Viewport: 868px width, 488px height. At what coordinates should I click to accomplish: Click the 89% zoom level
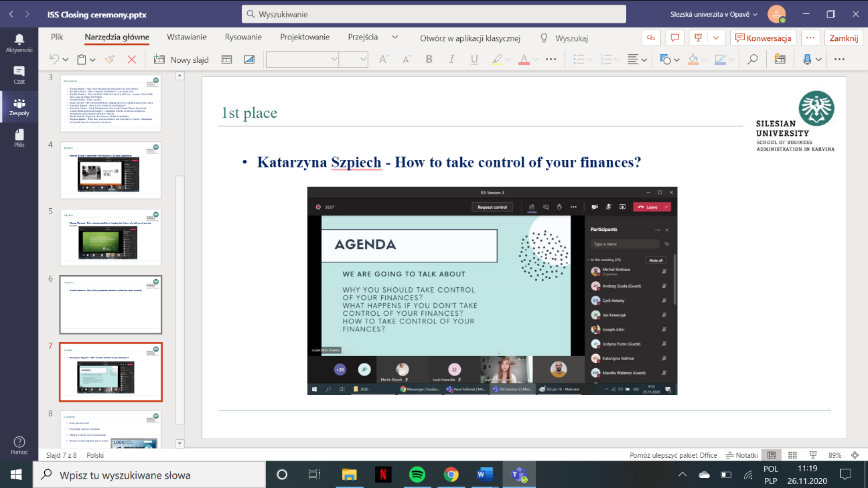(835, 455)
